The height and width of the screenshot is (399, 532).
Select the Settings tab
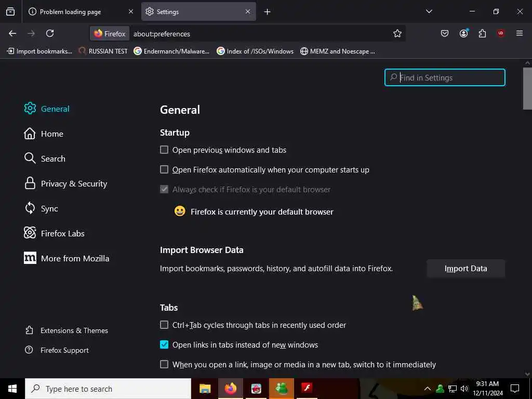coord(198,12)
